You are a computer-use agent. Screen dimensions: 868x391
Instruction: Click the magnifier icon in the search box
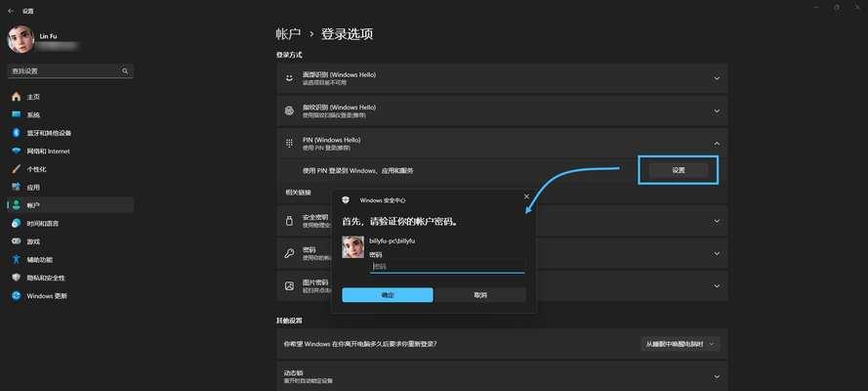coord(125,71)
